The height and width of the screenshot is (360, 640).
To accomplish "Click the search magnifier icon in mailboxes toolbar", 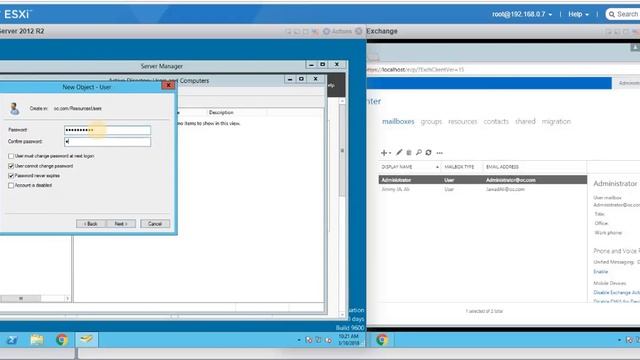I will coord(419,152).
